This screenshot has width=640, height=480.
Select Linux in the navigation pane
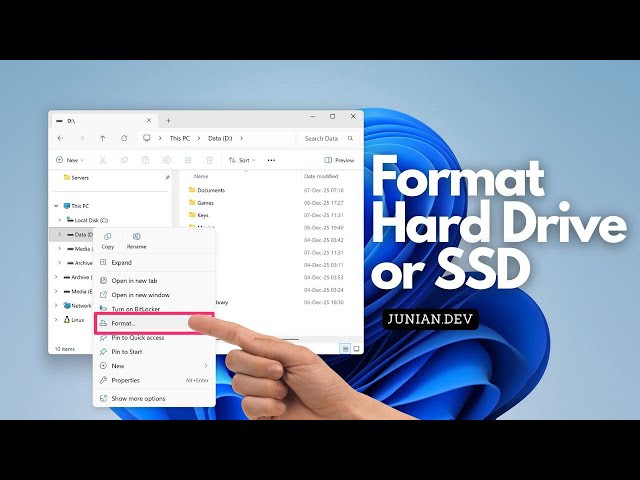tap(74, 320)
